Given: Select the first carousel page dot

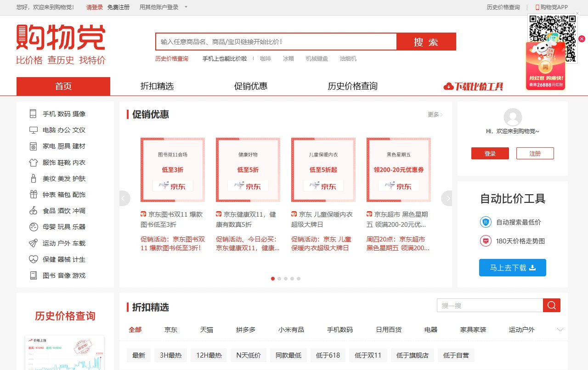Looking at the screenshot, I should click(x=273, y=279).
